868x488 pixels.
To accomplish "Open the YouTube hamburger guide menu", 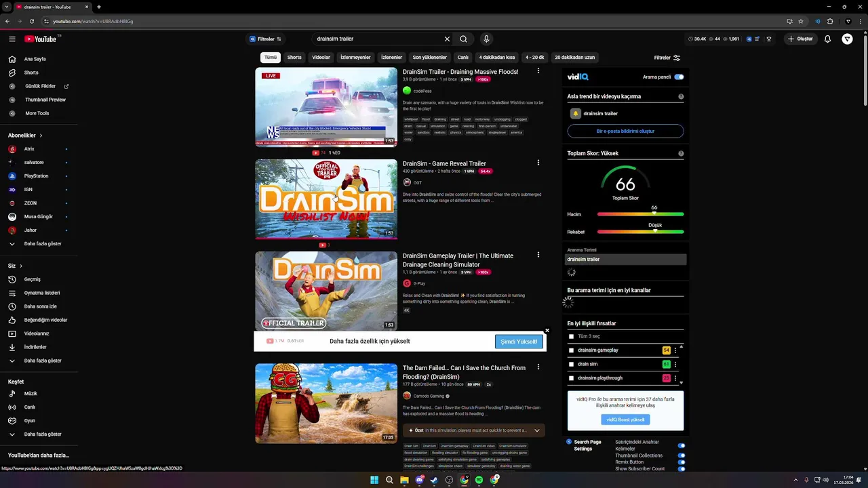I will [x=12, y=39].
